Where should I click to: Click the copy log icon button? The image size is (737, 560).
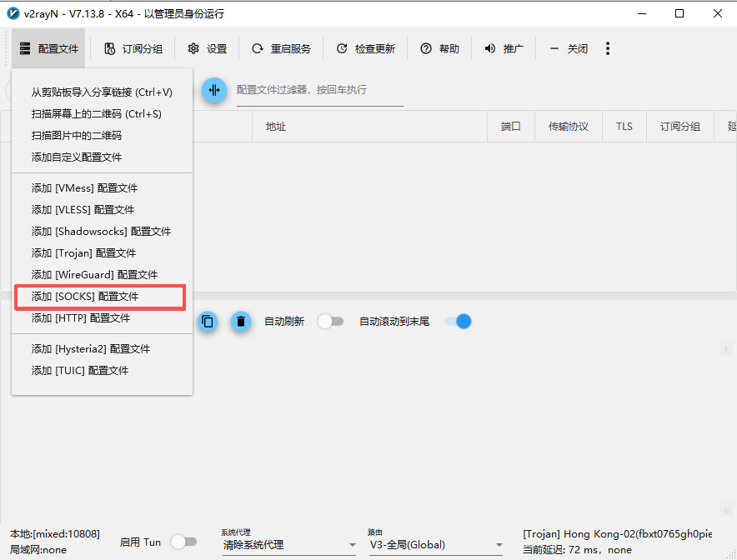coord(208,321)
